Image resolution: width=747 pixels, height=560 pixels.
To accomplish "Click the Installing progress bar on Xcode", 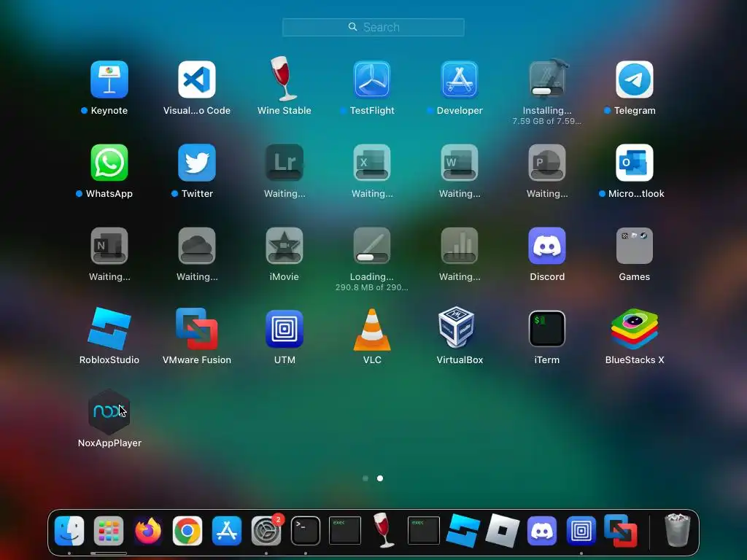I will point(547,91).
